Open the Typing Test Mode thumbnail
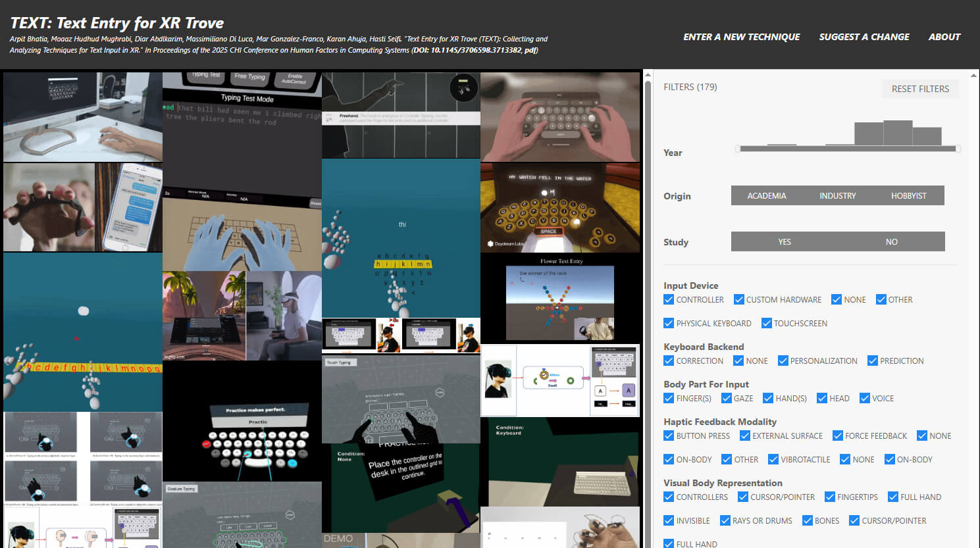This screenshot has width=980, height=548. click(x=242, y=136)
